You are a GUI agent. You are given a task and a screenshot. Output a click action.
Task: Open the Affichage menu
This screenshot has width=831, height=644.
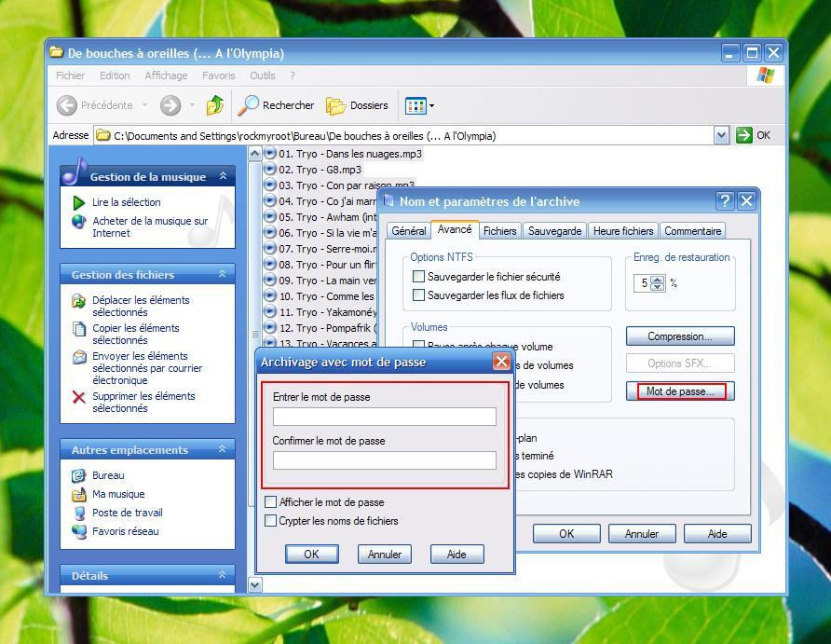tap(166, 75)
